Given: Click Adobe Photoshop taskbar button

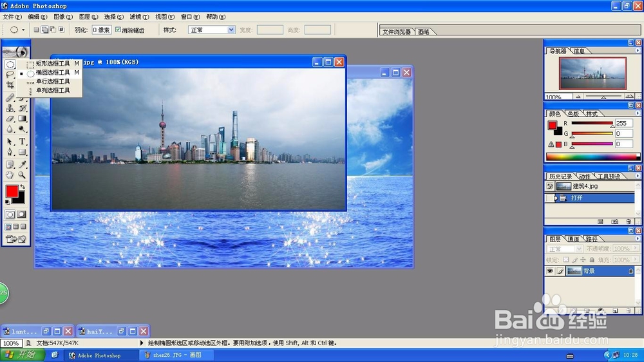Looking at the screenshot, I should [x=102, y=355].
